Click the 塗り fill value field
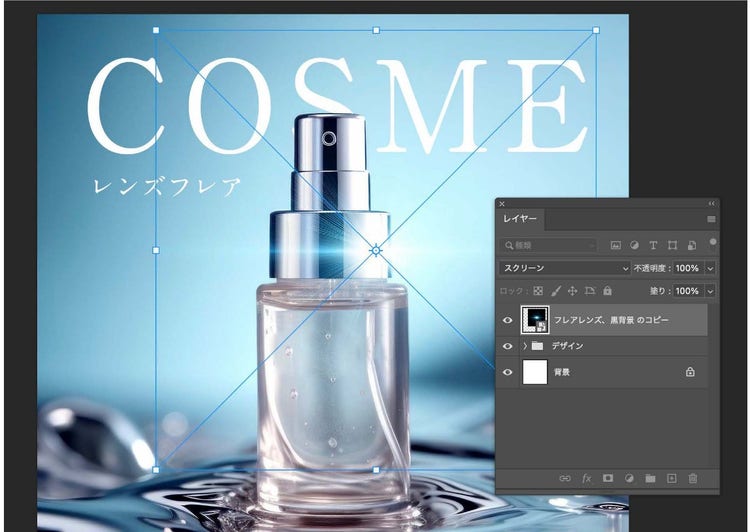The width and height of the screenshot is (750, 532). coord(686,291)
